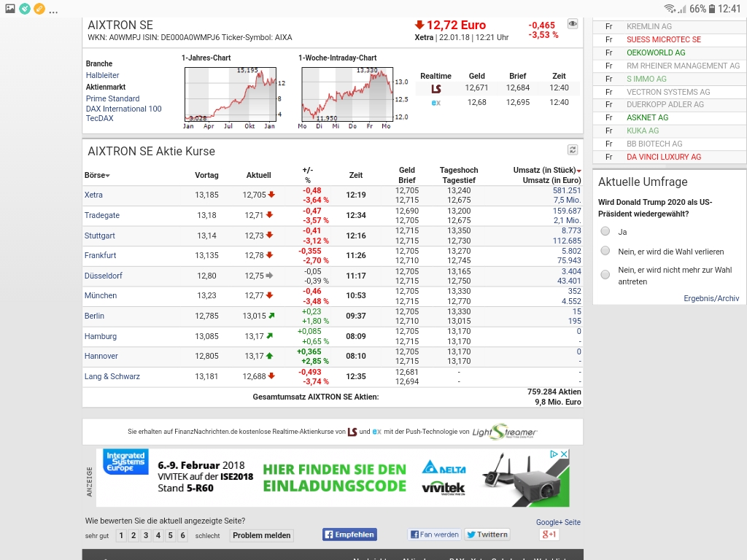Click the Tradegate turnover value 159.687
747x560 pixels.
pyautogui.click(x=567, y=211)
